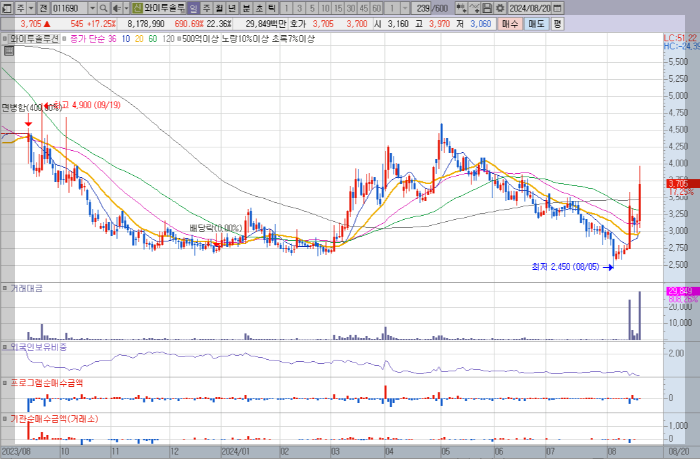Click the 매도 sell button
The width and height of the screenshot is (700, 459).
click(x=536, y=24)
